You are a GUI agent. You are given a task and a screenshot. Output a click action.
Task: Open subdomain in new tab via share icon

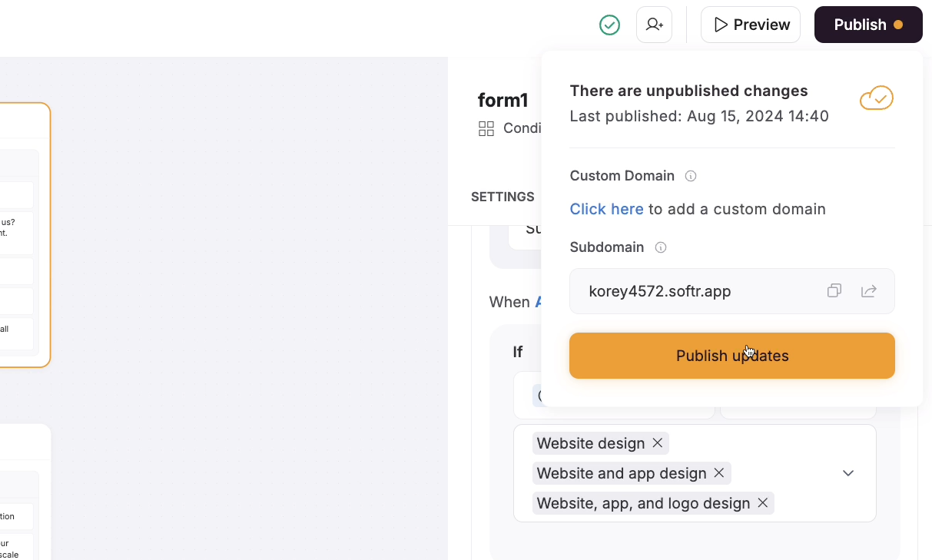869,290
